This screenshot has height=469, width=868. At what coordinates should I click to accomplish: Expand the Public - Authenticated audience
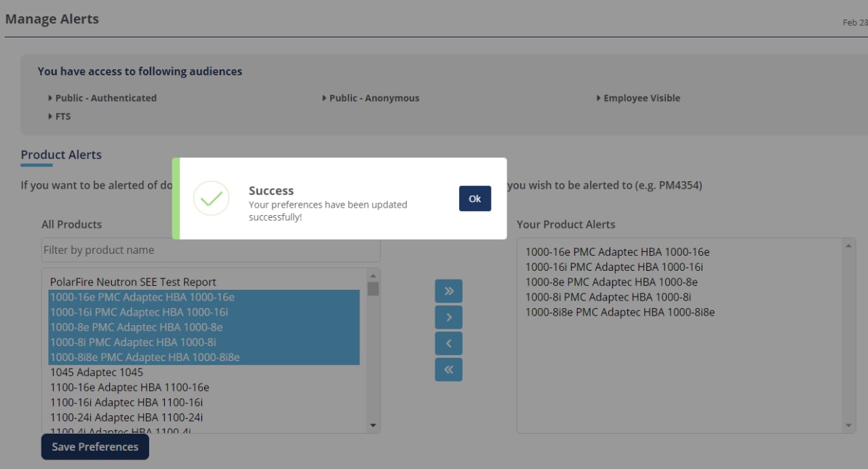105,98
